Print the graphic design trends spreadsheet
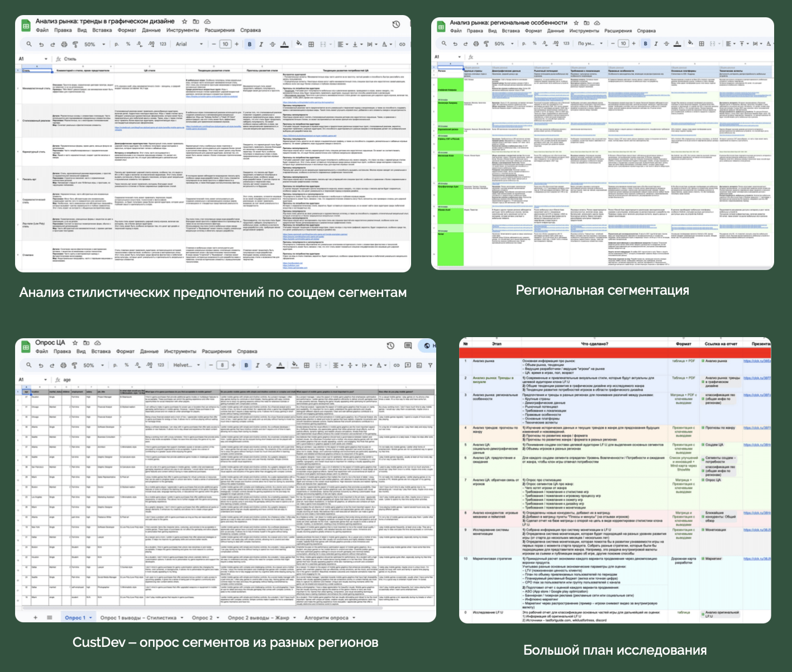 (64, 44)
